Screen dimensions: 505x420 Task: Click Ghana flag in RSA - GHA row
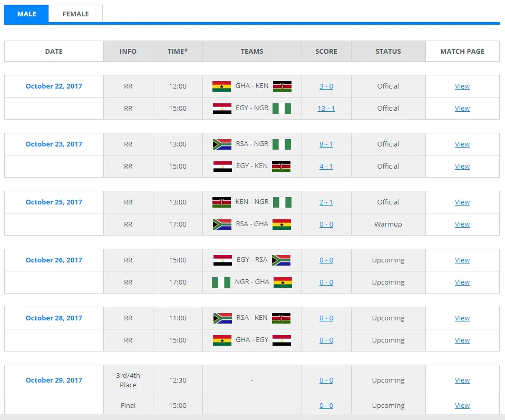(x=281, y=224)
